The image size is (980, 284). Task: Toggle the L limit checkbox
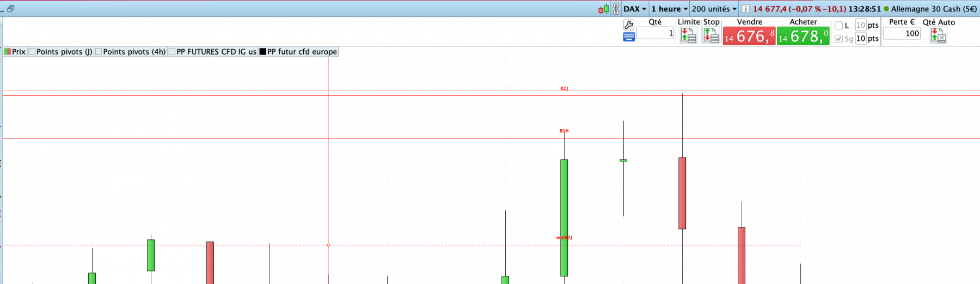pyautogui.click(x=839, y=26)
